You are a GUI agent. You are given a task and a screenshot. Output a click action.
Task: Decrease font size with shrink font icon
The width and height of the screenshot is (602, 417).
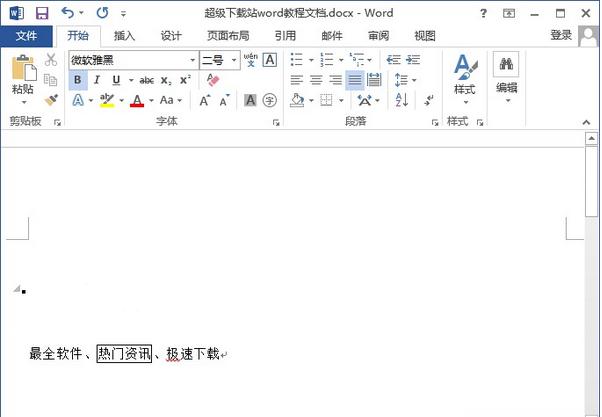tap(225, 101)
